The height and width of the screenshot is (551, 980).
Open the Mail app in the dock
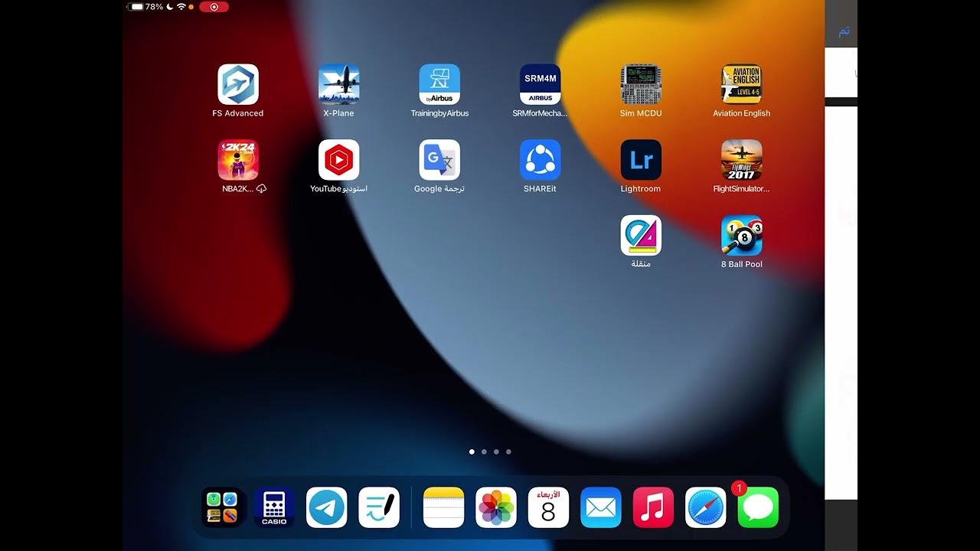(x=601, y=507)
